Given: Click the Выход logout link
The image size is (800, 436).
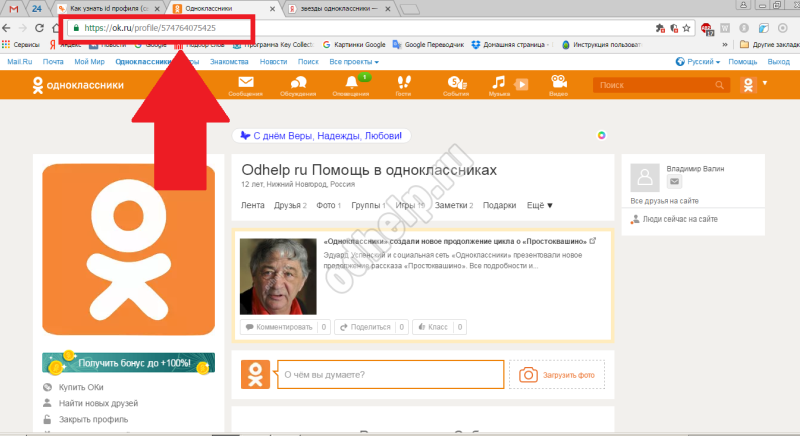Looking at the screenshot, I should [x=779, y=62].
